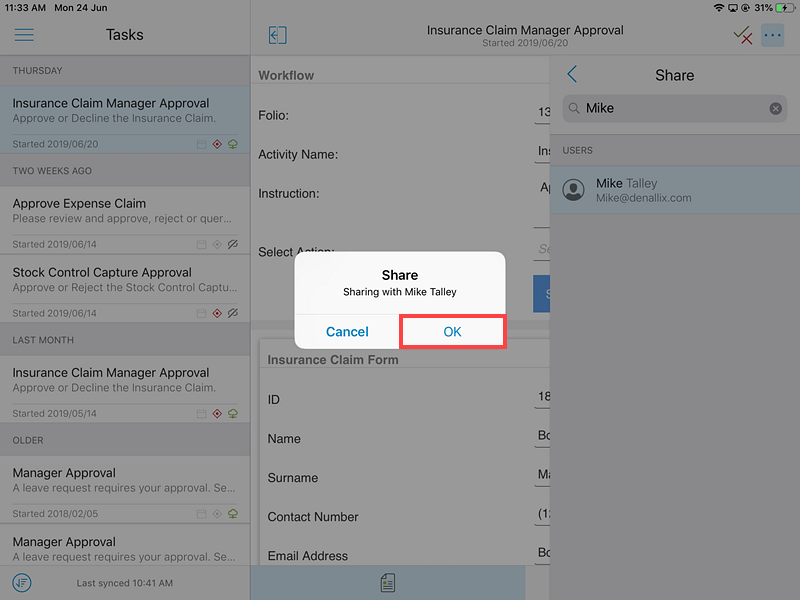The width and height of the screenshot is (800, 600).
Task: Tap Mike Talley's avatar icon
Action: (573, 190)
